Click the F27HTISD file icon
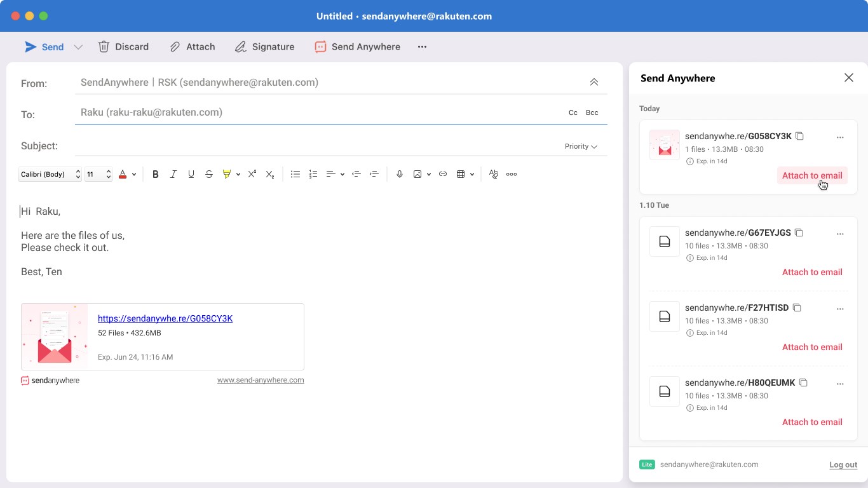The width and height of the screenshot is (868, 488). 665,316
